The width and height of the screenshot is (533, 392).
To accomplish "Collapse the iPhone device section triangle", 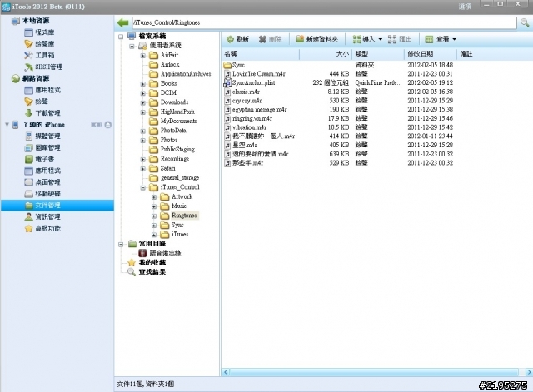I will click(x=7, y=125).
